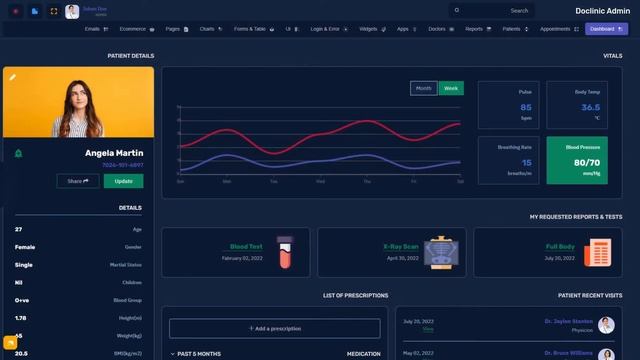The height and width of the screenshot is (360, 640).
Task: Click Dr. Bruce Williams' avatar
Action: pyautogui.click(x=606, y=354)
